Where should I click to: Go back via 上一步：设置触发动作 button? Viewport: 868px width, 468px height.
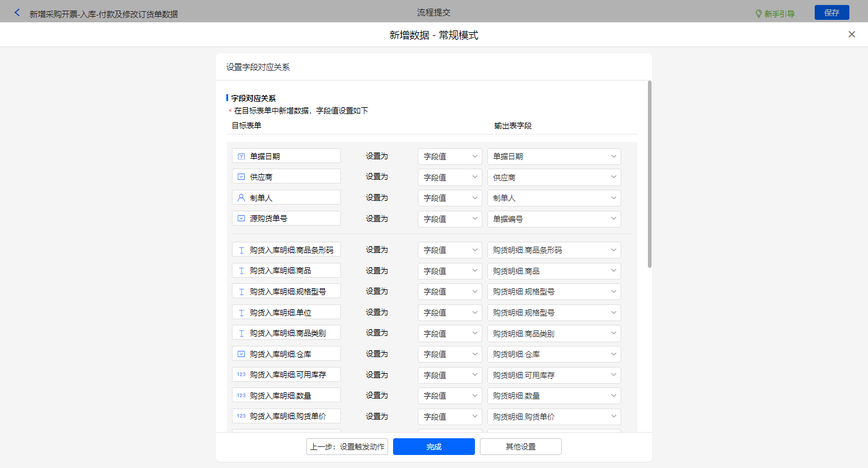(x=347, y=447)
